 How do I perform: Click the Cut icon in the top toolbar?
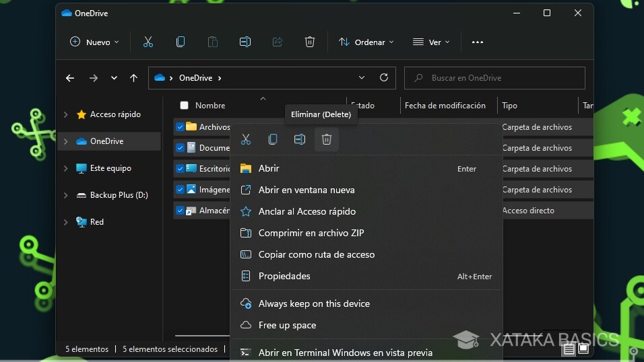click(x=148, y=42)
